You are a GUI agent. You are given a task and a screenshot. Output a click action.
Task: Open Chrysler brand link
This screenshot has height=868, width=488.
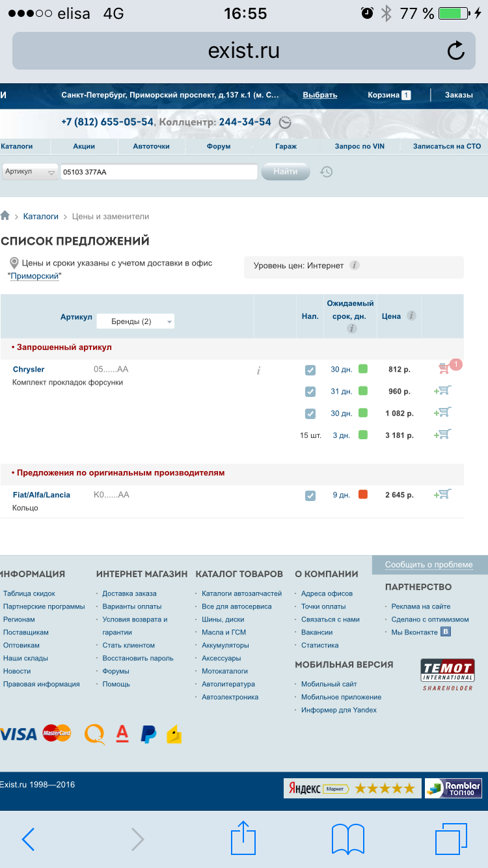tap(29, 370)
